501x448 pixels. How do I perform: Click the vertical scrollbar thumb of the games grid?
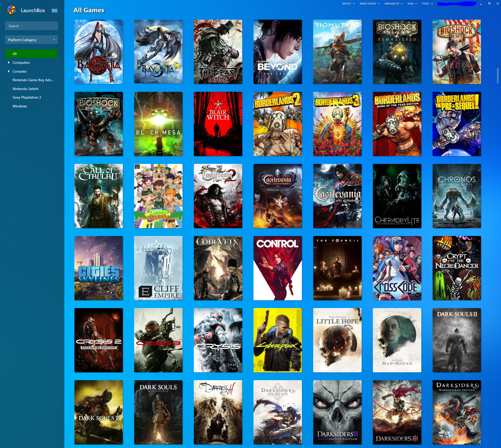pos(498,75)
